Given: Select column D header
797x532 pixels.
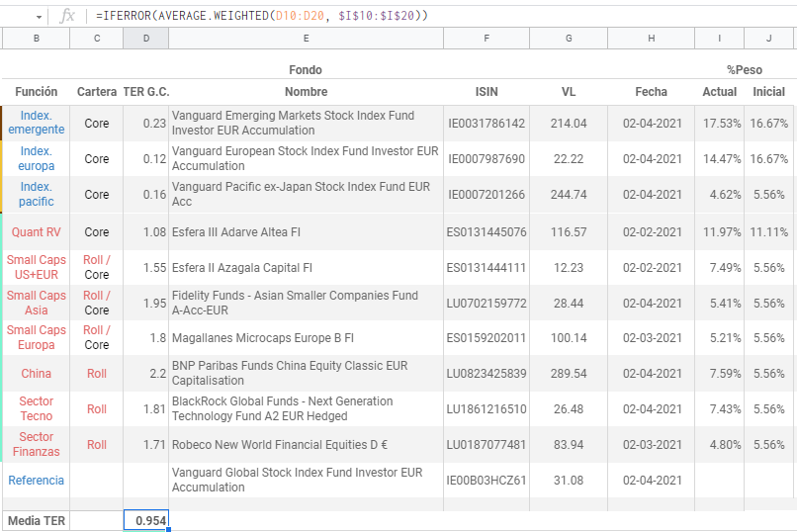Looking at the screenshot, I should click(146, 38).
